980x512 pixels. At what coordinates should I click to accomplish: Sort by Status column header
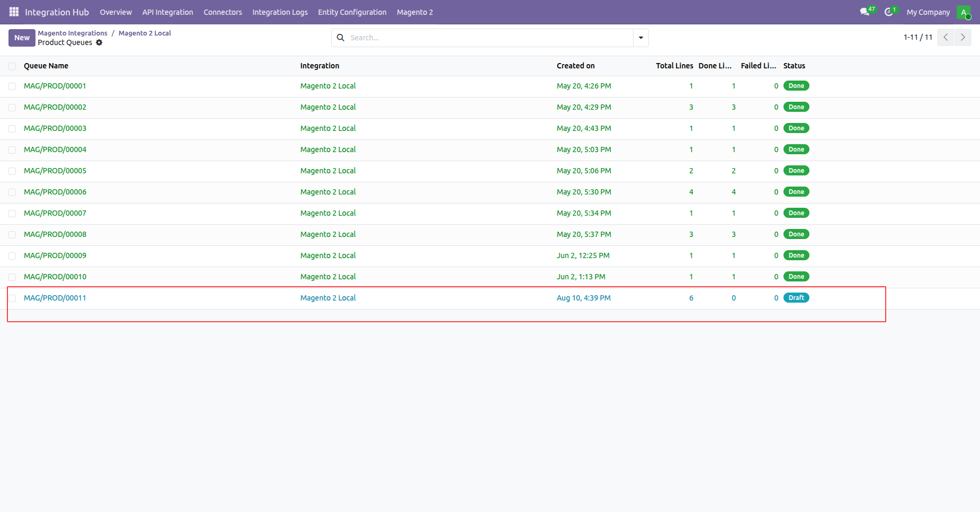[794, 66]
